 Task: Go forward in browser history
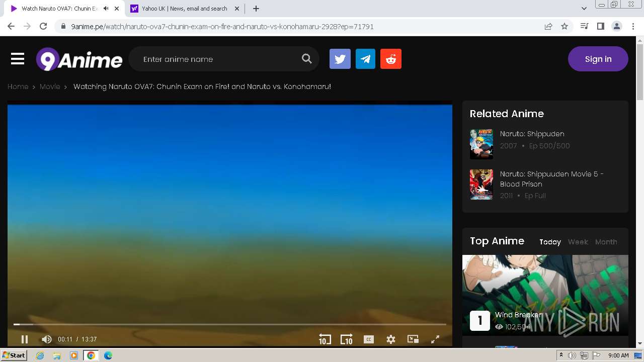coord(27,26)
